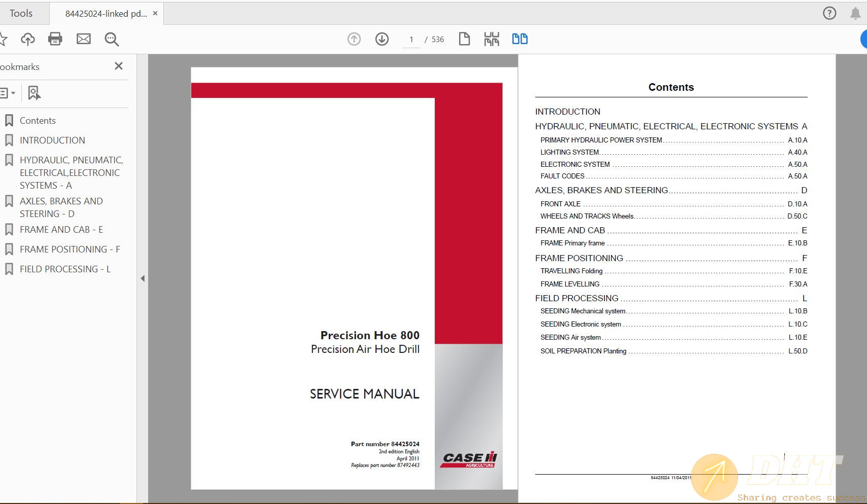Image resolution: width=867 pixels, height=504 pixels.
Task: Follow the SOIL PREPARATION Planting link
Action: pos(674,351)
